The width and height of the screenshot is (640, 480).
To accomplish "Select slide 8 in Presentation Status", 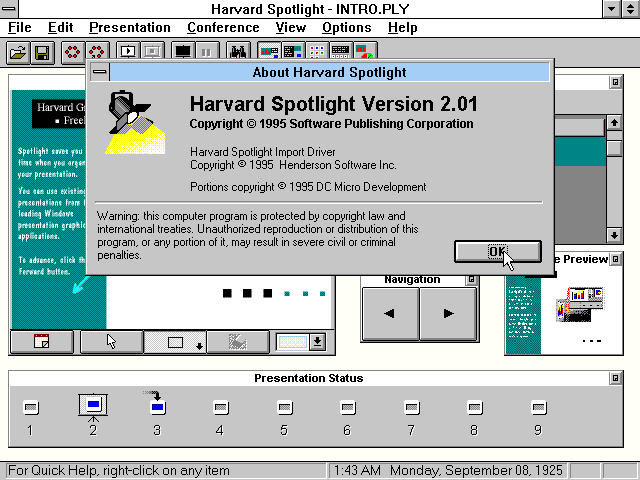I will pyautogui.click(x=474, y=416).
